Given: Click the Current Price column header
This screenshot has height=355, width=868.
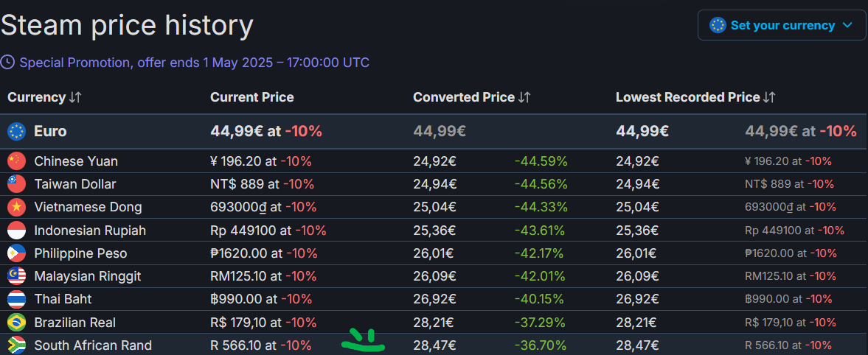Looking at the screenshot, I should click(252, 97).
